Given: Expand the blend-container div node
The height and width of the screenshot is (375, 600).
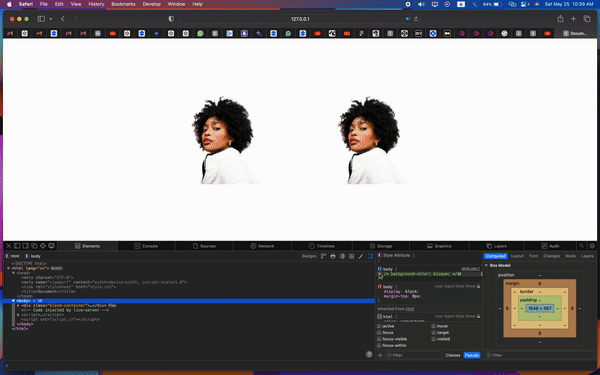Looking at the screenshot, I should [x=18, y=305].
